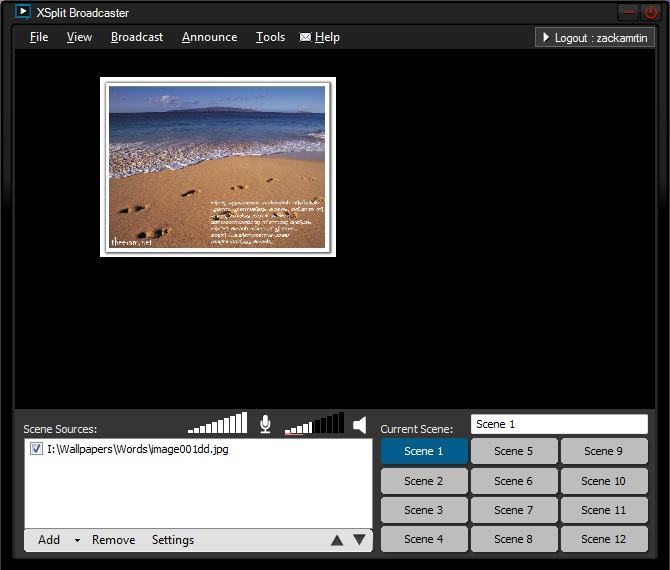The image size is (670, 570).
Task: Remove the selected scene source
Action: [113, 540]
